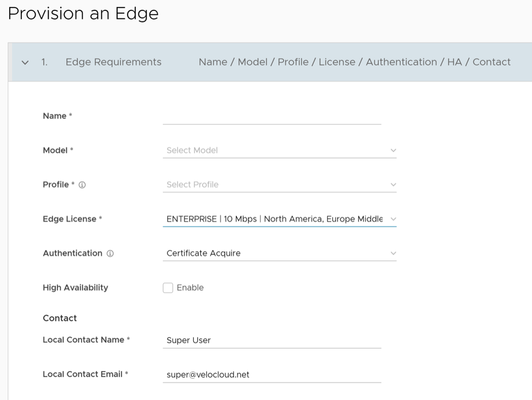Open the Edge License ENTERPRISE dropdown
The height and width of the screenshot is (400, 532).
(274, 219)
